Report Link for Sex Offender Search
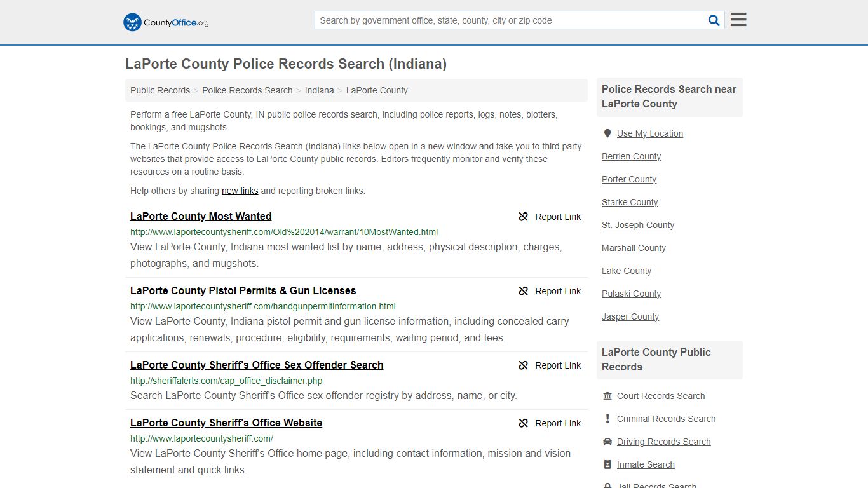The image size is (868, 488). pos(558,365)
